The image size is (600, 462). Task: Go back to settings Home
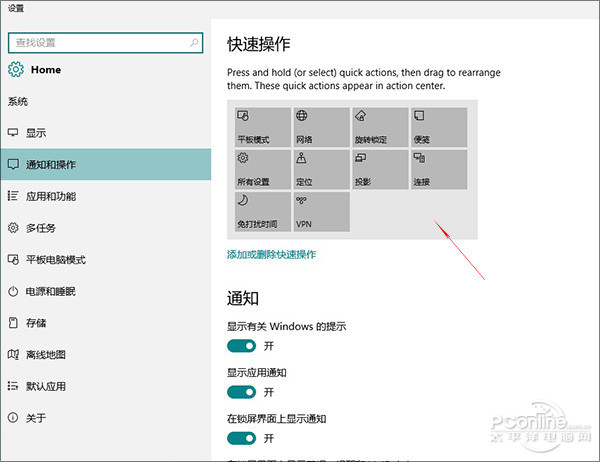point(46,70)
